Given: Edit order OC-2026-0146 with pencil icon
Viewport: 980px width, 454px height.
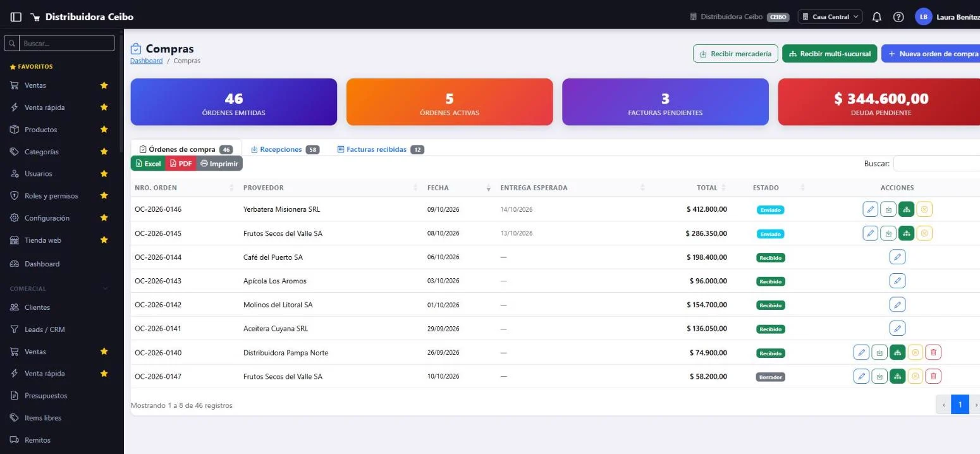Looking at the screenshot, I should point(871,209).
